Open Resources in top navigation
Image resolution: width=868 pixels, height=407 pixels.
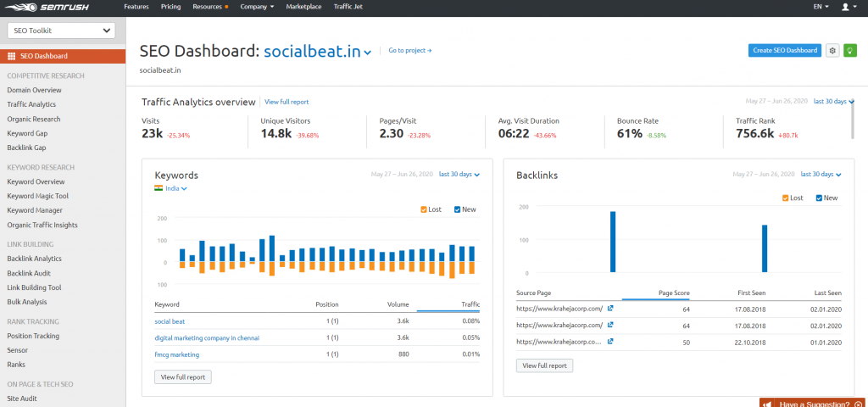pyautogui.click(x=209, y=7)
